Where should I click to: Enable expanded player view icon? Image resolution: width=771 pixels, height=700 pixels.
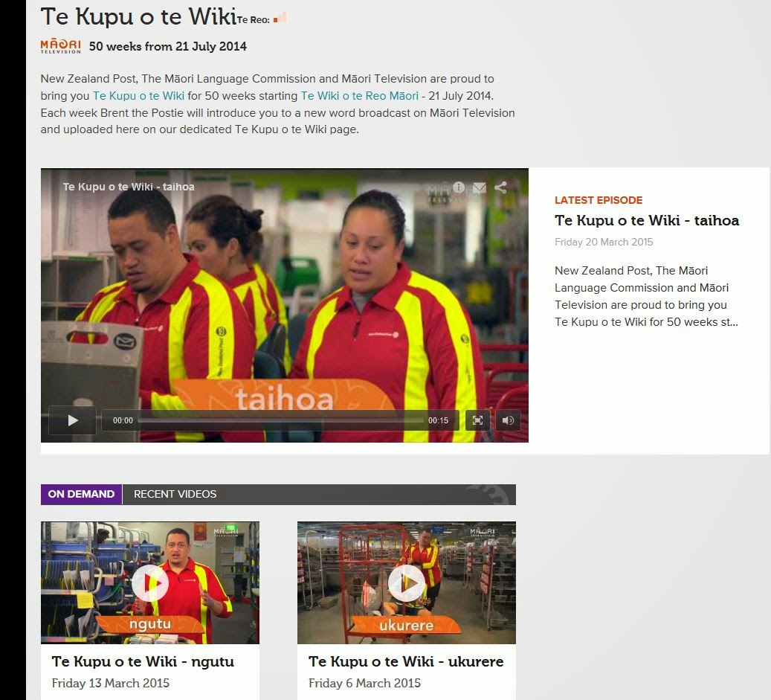pyautogui.click(x=477, y=420)
